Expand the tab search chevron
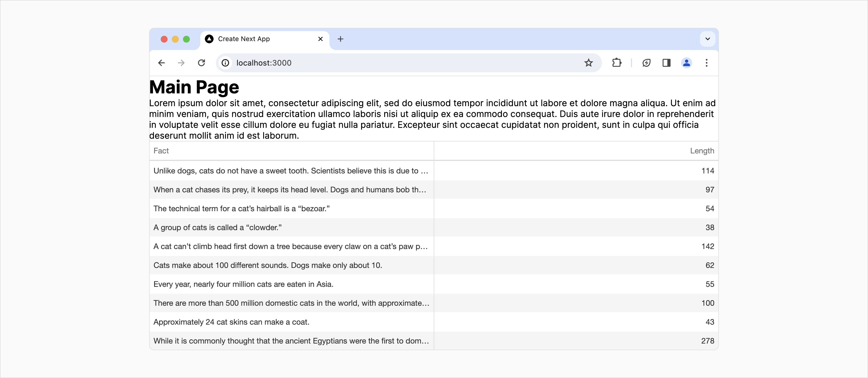This screenshot has height=378, width=868. 707,39
